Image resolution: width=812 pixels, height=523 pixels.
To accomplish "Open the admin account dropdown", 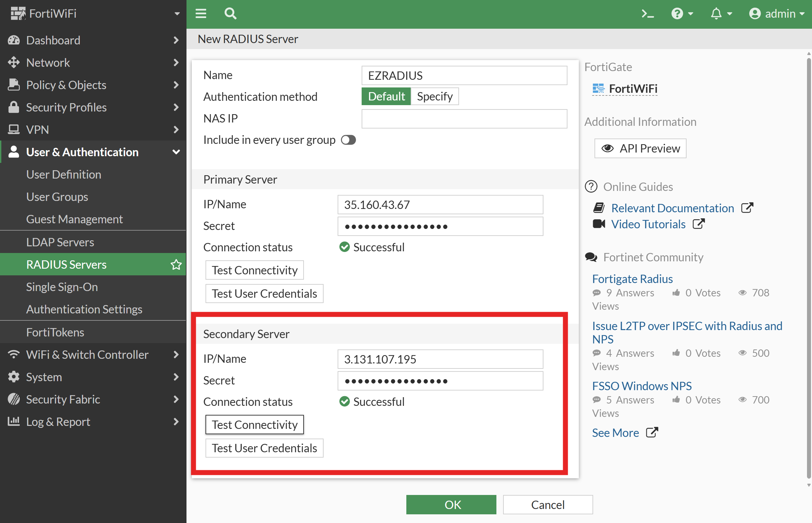I will [x=777, y=14].
